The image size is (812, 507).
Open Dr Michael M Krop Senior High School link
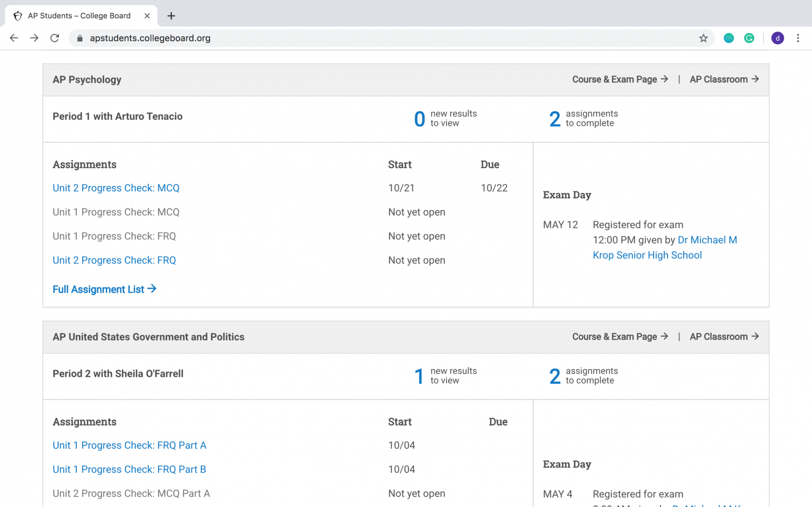point(665,248)
